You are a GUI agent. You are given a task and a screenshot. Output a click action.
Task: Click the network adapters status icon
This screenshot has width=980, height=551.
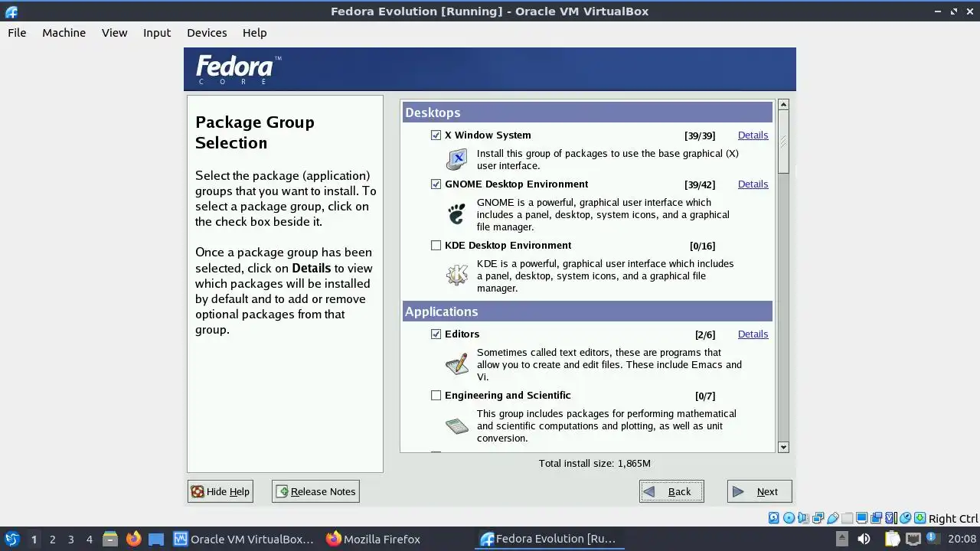(x=818, y=518)
